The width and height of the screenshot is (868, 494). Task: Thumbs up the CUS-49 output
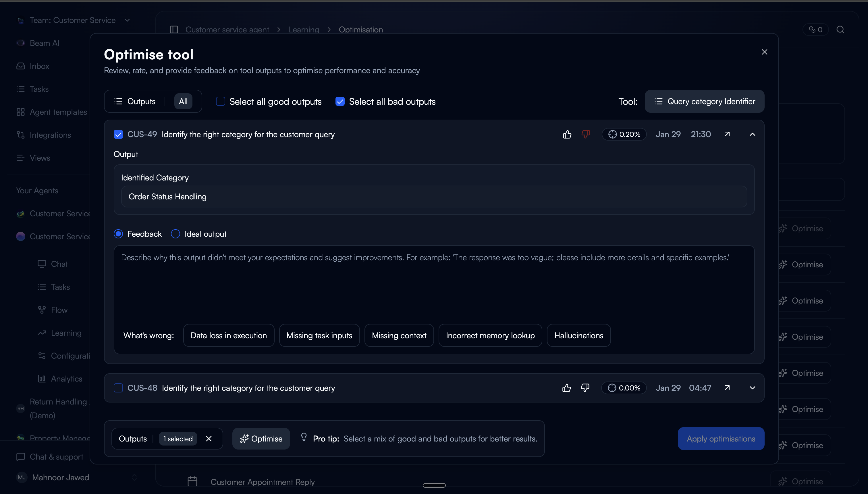567,134
